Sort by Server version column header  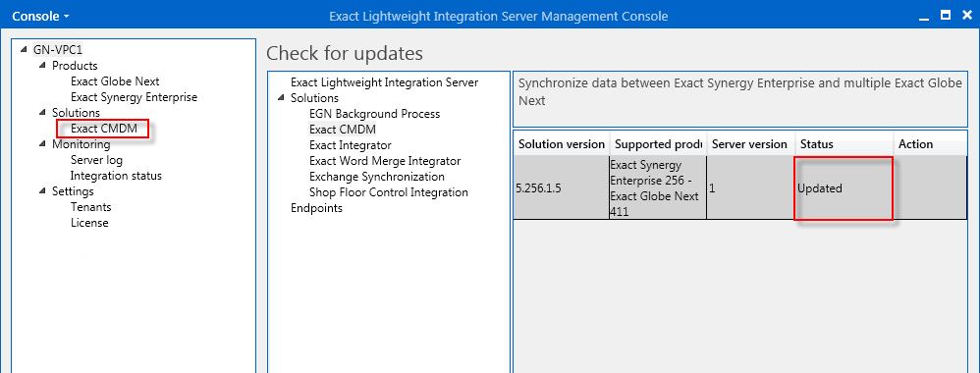pyautogui.click(x=750, y=144)
